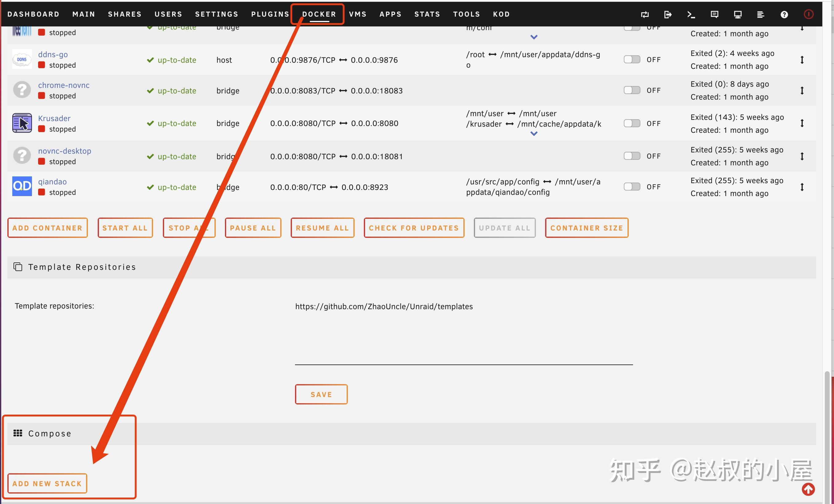Switch to the DOCKER tab
The height and width of the screenshot is (504, 834).
click(x=318, y=14)
